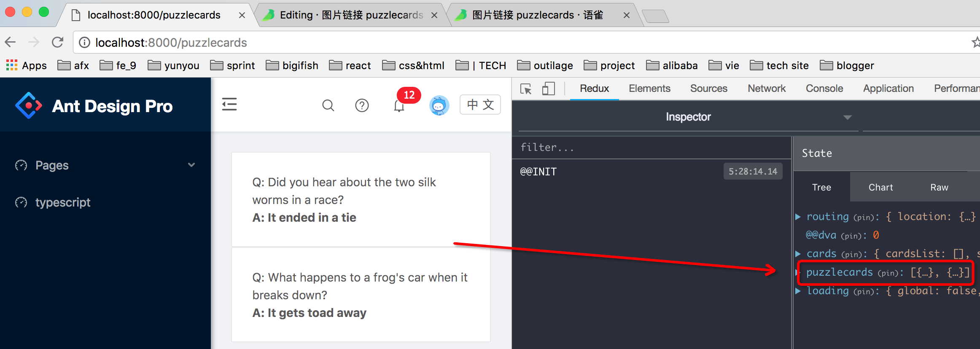Image resolution: width=980 pixels, height=349 pixels.
Task: Reload the page with the refresh icon
Action: (58, 42)
